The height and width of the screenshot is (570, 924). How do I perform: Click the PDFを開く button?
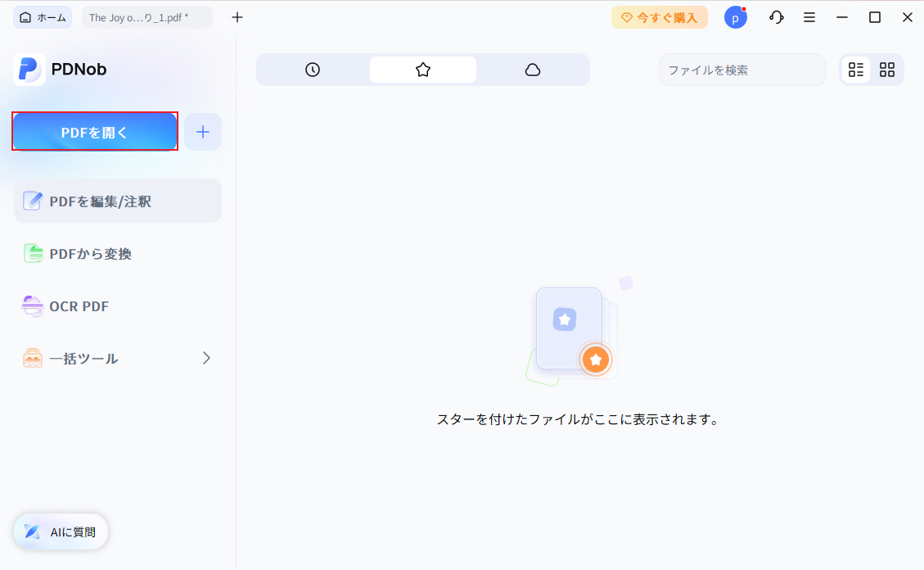point(94,131)
